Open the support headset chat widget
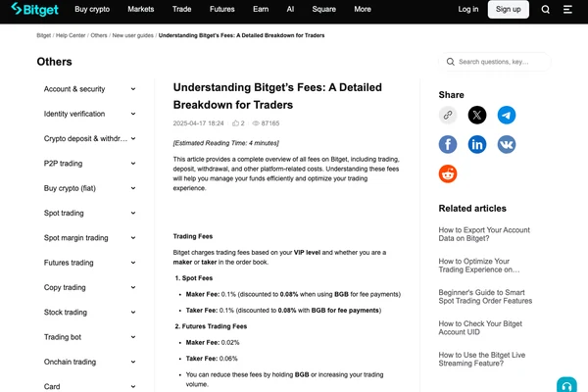This screenshot has height=392, width=588. point(566,385)
